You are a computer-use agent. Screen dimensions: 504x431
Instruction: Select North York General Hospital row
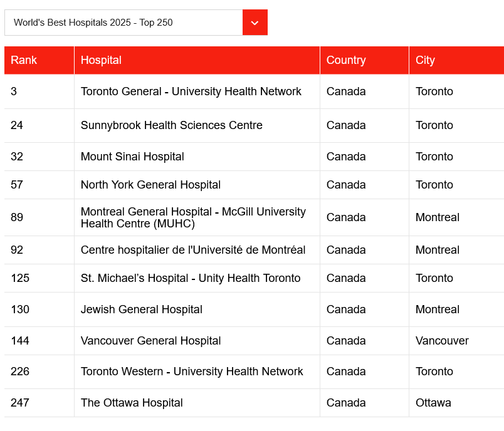coord(150,185)
